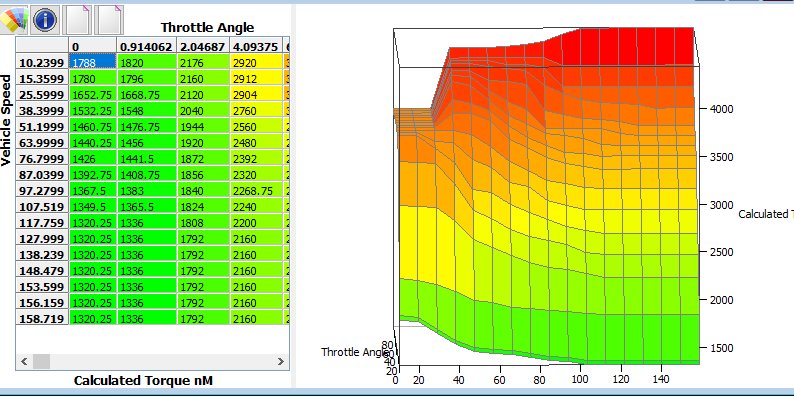Click the cell with value 1668.75
This screenshot has width=794, height=398.
(147, 95)
